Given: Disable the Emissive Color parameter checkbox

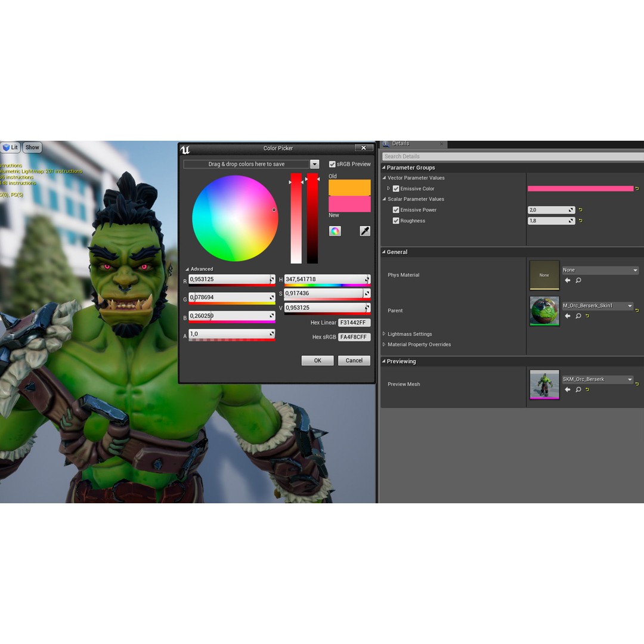Looking at the screenshot, I should [396, 189].
